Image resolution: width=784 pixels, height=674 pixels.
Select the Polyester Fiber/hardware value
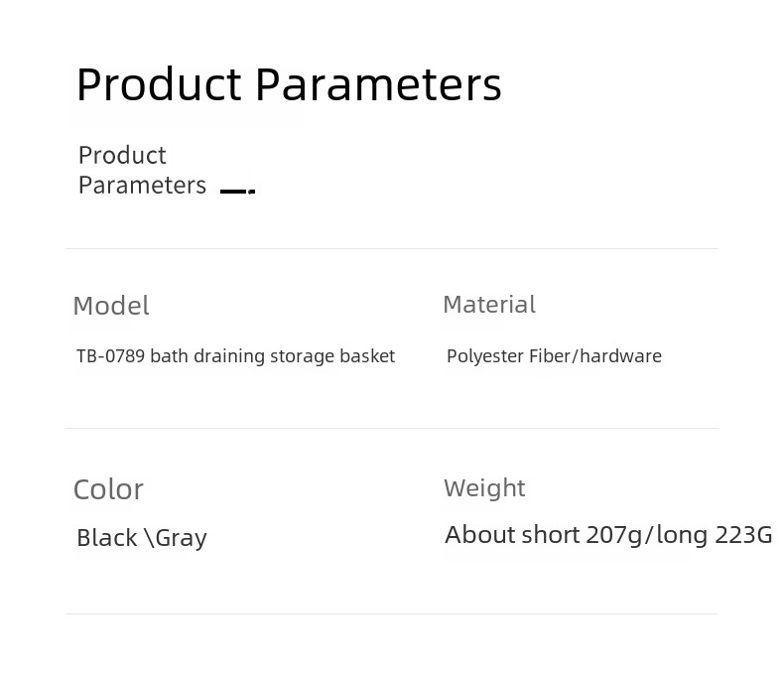(554, 356)
